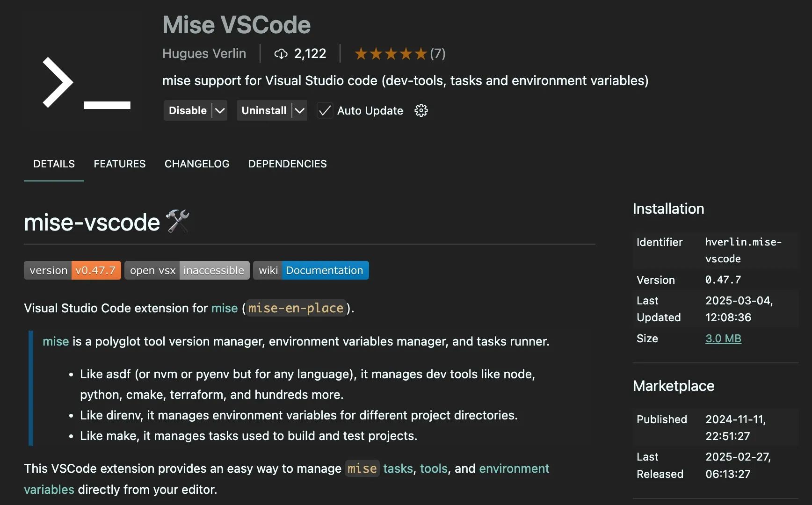Open extension settings via the gear icon
Screen dimensions: 812x505
[421, 110]
